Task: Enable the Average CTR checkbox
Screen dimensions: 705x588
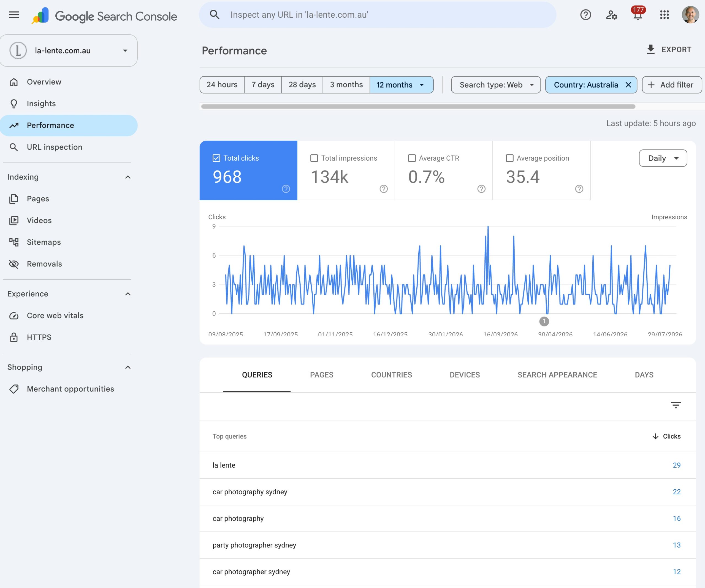Action: [412, 158]
